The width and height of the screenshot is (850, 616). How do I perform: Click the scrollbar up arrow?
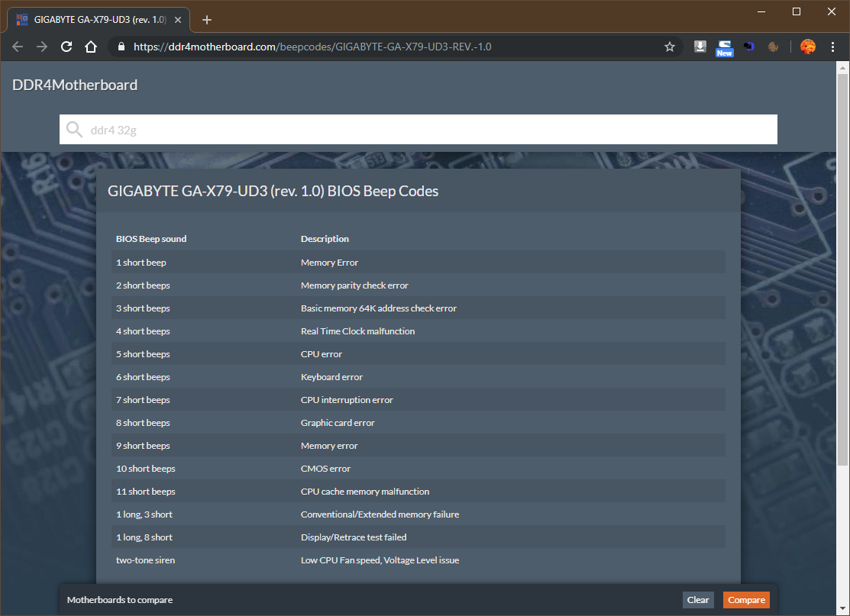[x=842, y=68]
